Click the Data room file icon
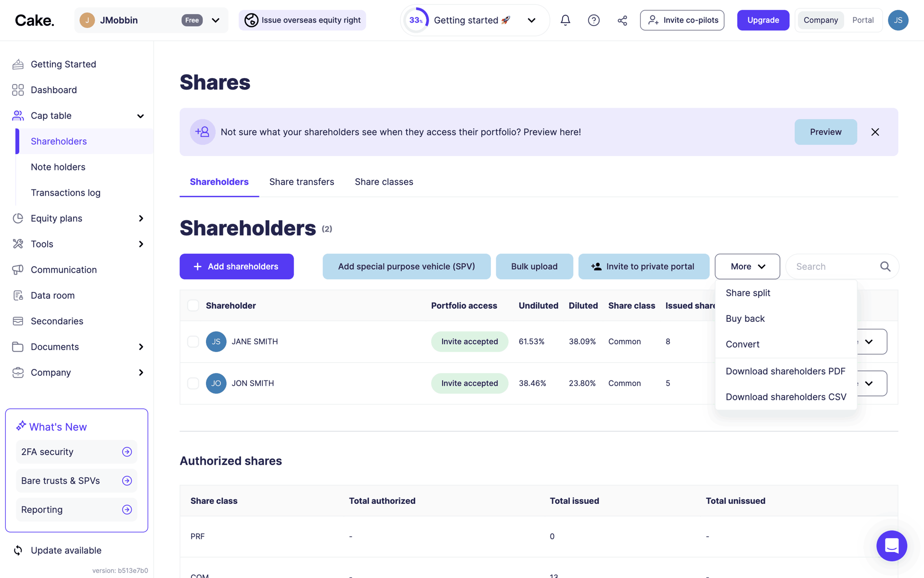Image resolution: width=924 pixels, height=578 pixels. point(18,295)
